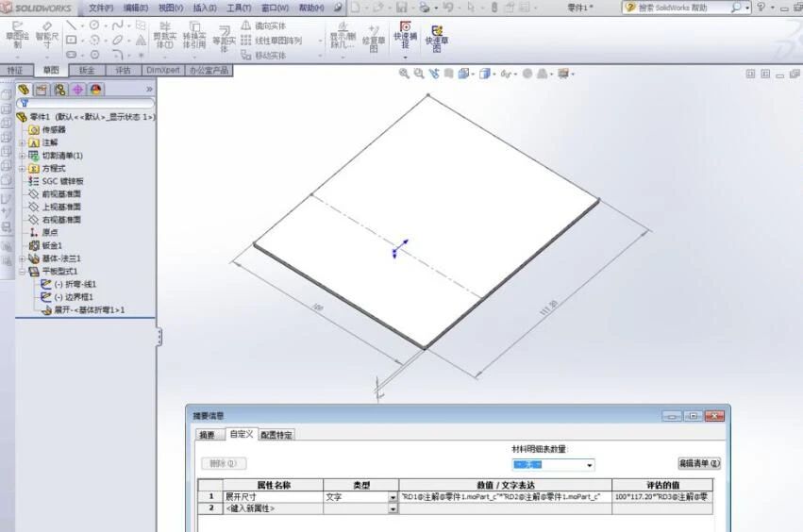Select 前视基准面 in the feature tree
This screenshot has height=532, width=803.
61,194
